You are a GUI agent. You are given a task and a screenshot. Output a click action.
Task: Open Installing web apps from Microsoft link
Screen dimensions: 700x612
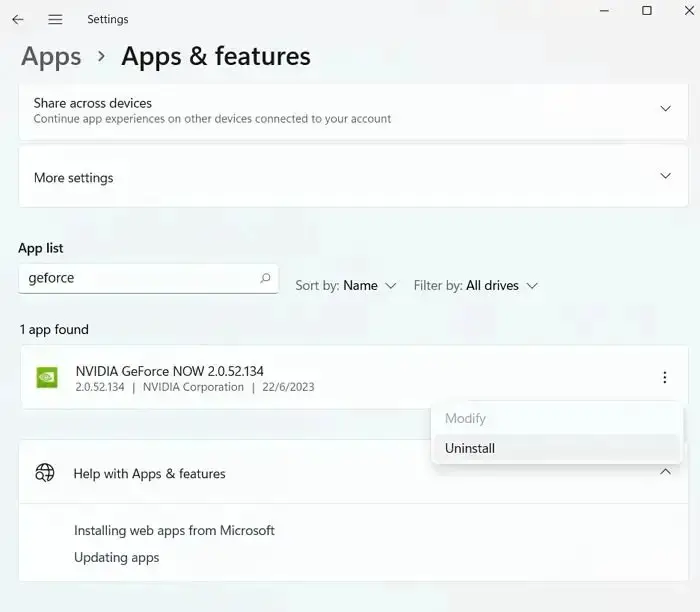pos(174,530)
